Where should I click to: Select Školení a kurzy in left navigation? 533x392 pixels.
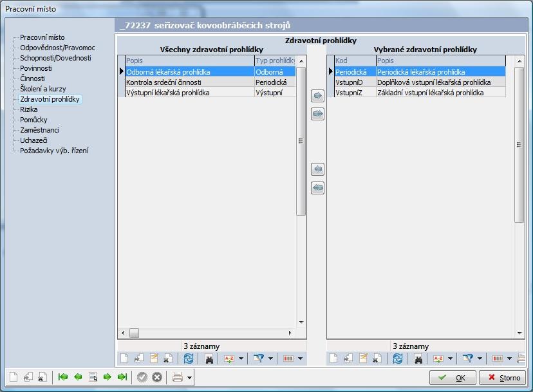point(42,89)
